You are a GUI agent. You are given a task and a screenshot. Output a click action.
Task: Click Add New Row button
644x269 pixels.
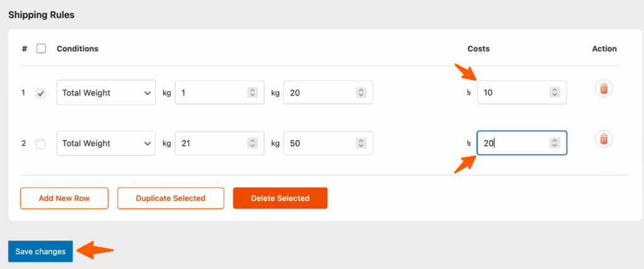click(x=64, y=198)
